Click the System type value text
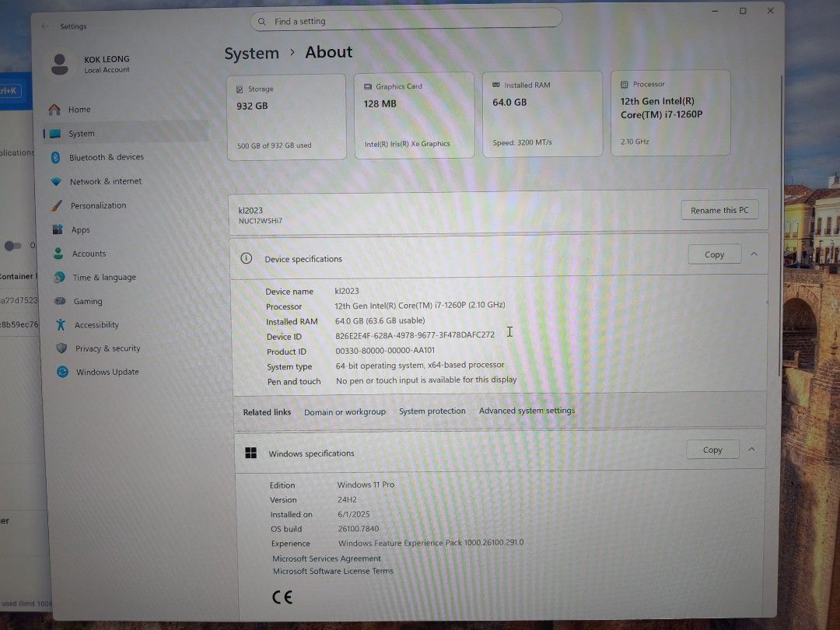The height and width of the screenshot is (630, 840). [x=420, y=366]
